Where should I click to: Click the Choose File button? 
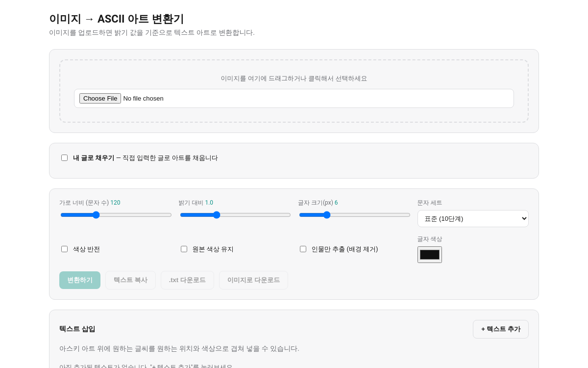tap(100, 98)
